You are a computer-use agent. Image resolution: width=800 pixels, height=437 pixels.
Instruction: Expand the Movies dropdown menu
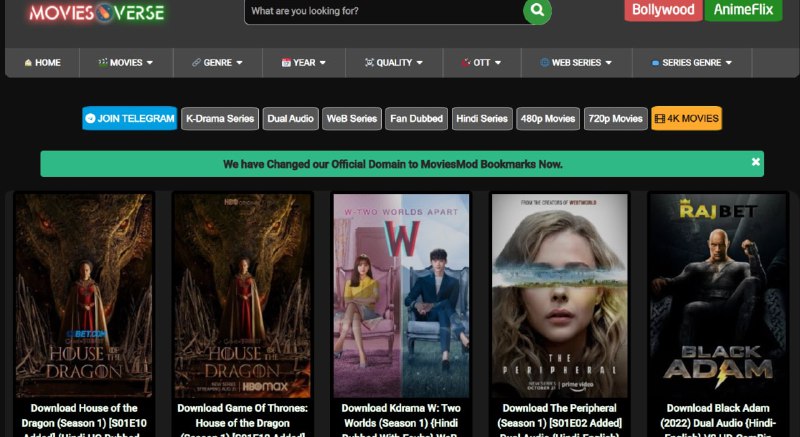tap(125, 62)
